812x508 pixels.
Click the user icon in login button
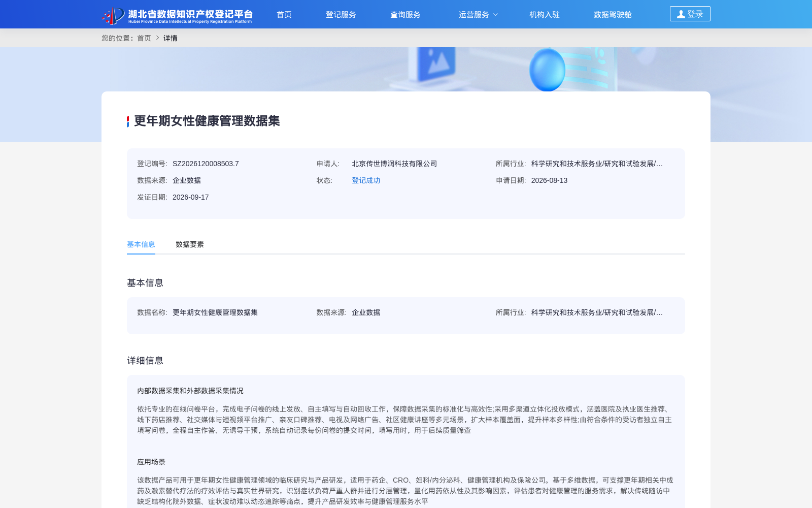click(681, 14)
